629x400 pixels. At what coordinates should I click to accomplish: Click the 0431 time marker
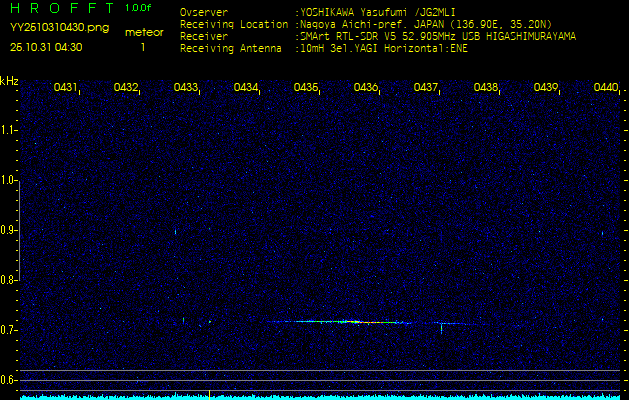[66, 88]
